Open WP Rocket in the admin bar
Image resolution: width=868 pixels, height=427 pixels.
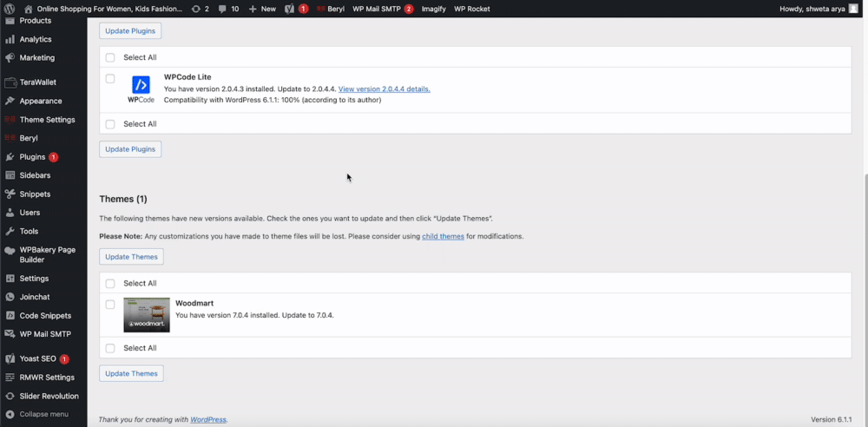(x=471, y=9)
